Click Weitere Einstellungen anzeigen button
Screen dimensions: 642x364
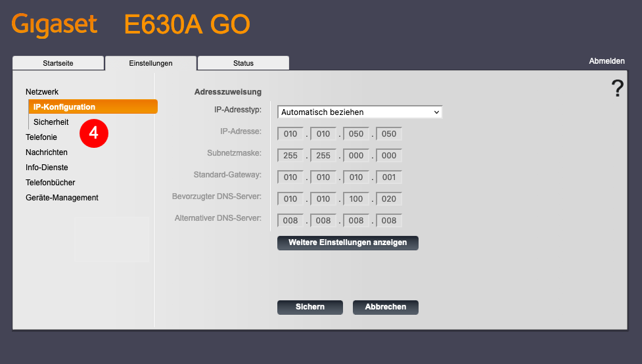click(348, 243)
